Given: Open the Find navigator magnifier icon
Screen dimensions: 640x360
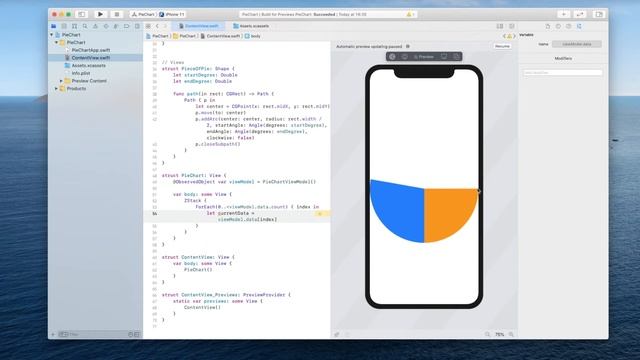Looking at the screenshot, I should [x=85, y=26].
